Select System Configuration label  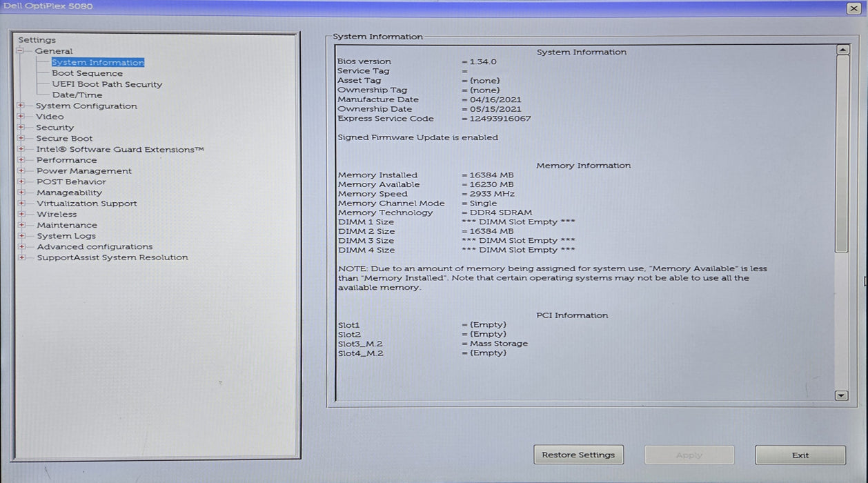click(86, 106)
